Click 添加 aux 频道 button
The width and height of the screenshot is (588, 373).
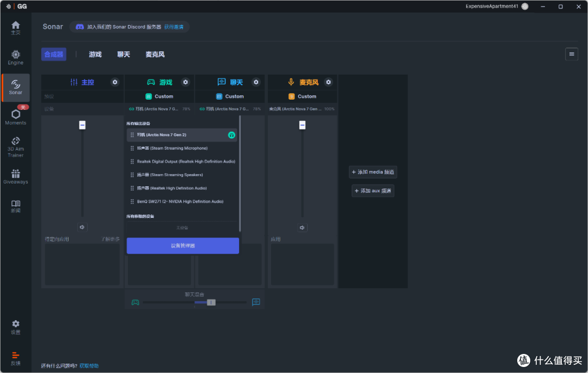pos(373,191)
